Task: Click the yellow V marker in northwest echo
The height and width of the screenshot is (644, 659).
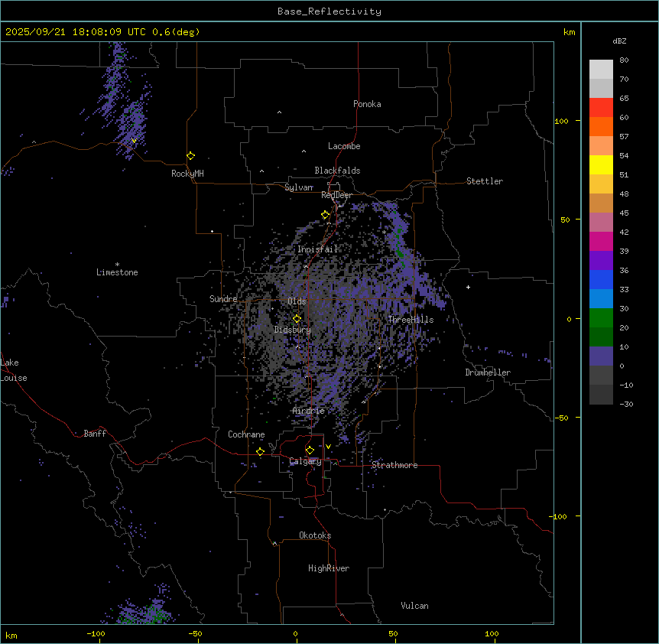Action: [x=135, y=141]
